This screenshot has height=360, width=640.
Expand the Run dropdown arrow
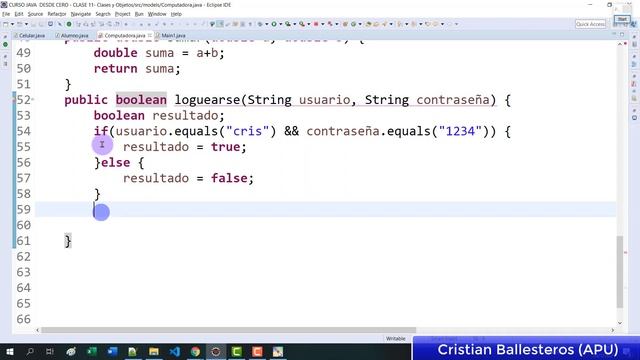[x=281, y=24]
